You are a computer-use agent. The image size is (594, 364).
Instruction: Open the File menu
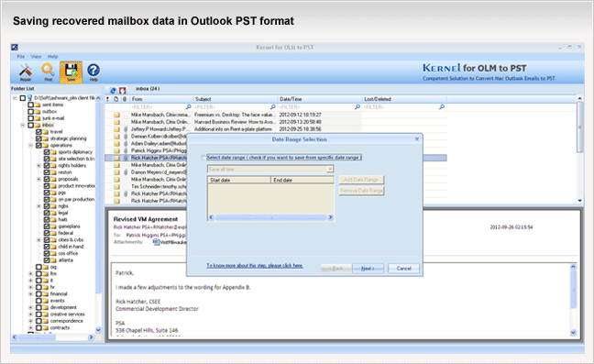point(20,57)
